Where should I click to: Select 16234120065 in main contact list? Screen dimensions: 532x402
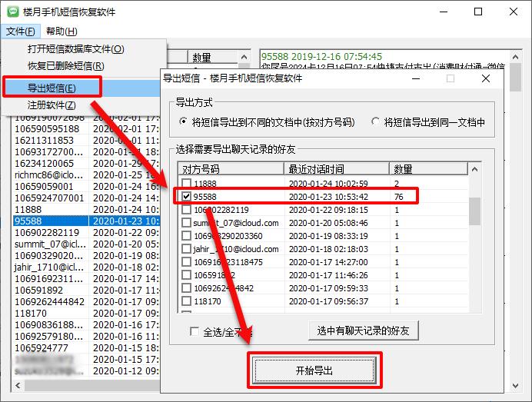[x=86, y=164]
